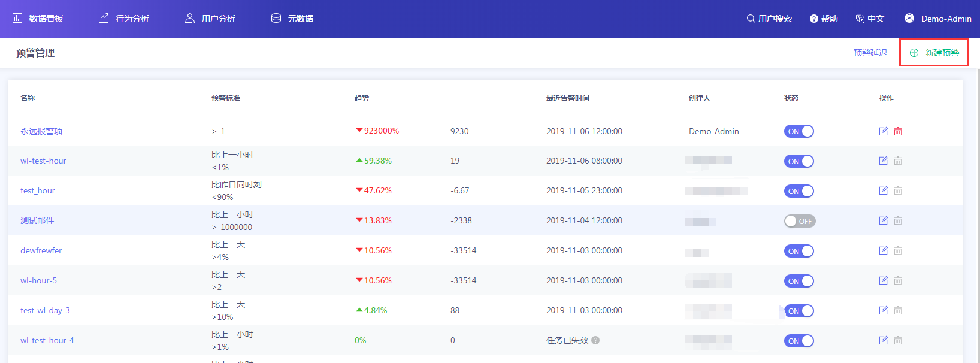This screenshot has height=363, width=980.
Task: Select the 13.83% trend value
Action: 378,220
